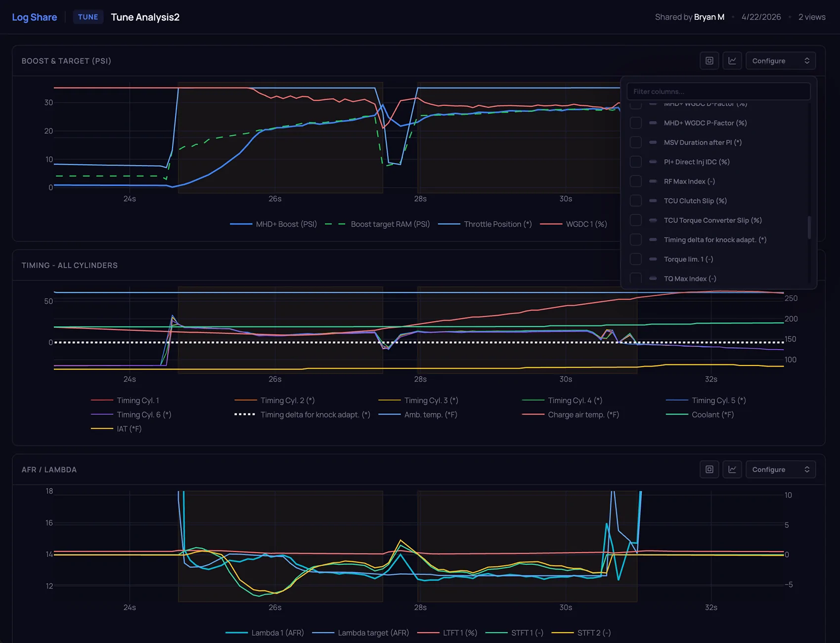The height and width of the screenshot is (643, 840).
Task: Click the 32s mark on Timing chart
Action: [x=711, y=379]
